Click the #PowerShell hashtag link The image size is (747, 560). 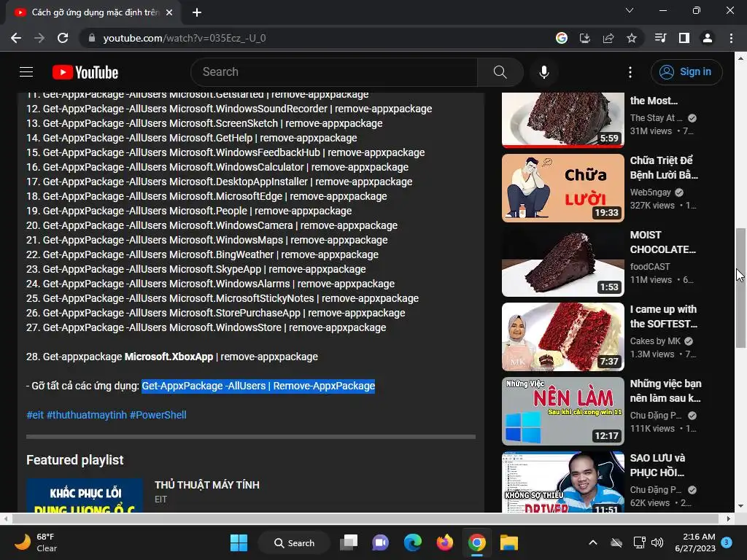click(x=158, y=415)
